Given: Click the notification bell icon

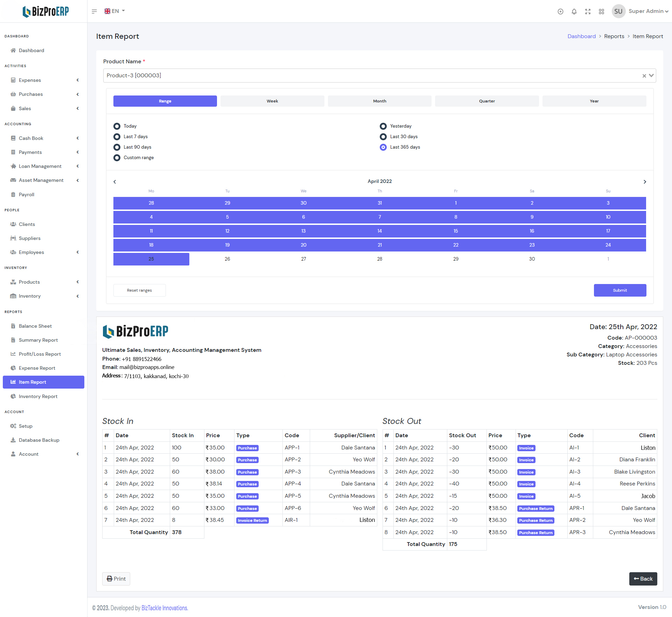Looking at the screenshot, I should click(574, 12).
